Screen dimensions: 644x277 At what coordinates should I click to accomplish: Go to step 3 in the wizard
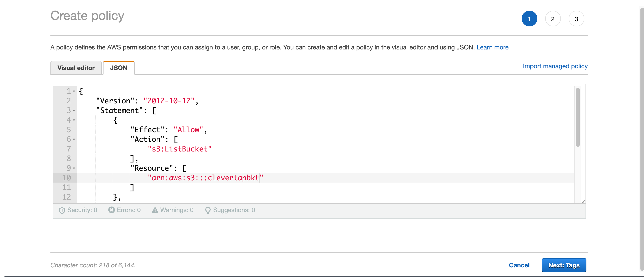pos(576,19)
